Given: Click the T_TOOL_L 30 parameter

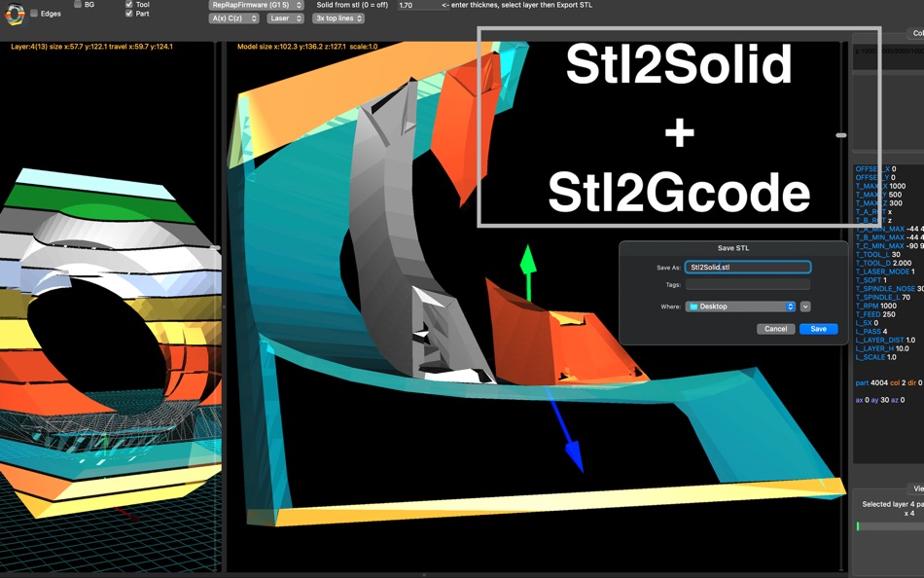Looking at the screenshot, I should [x=878, y=255].
